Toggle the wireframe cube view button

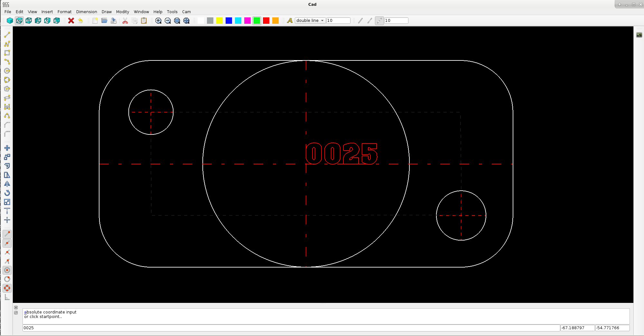click(19, 21)
